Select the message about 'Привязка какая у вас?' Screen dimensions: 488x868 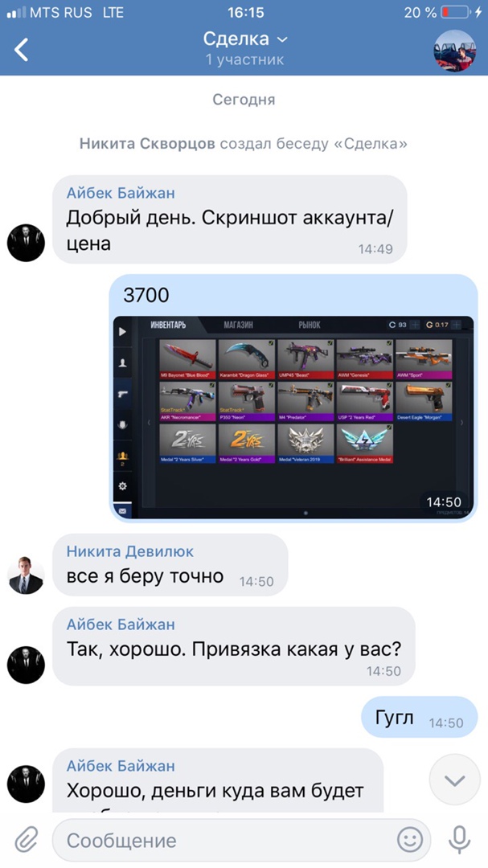[234, 646]
